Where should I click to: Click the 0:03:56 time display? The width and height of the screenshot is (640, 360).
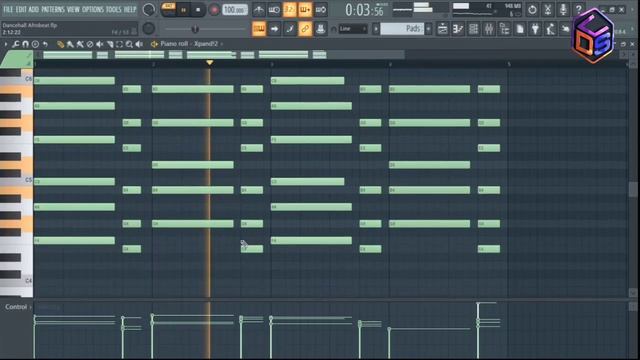pos(364,10)
